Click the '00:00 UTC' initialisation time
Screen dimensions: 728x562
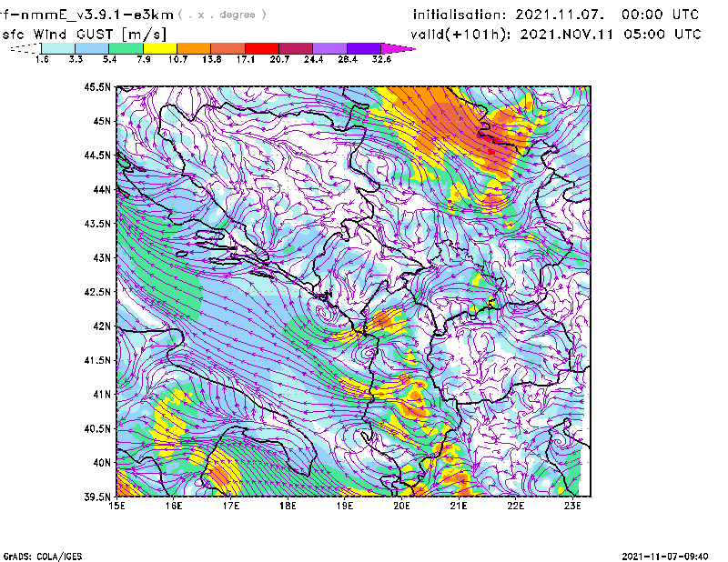[661, 15]
